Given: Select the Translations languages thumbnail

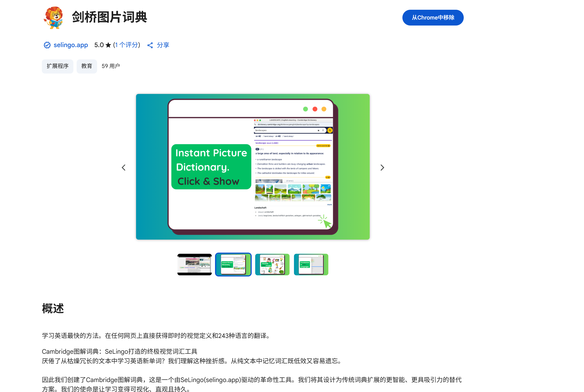Looking at the screenshot, I should [x=311, y=264].
